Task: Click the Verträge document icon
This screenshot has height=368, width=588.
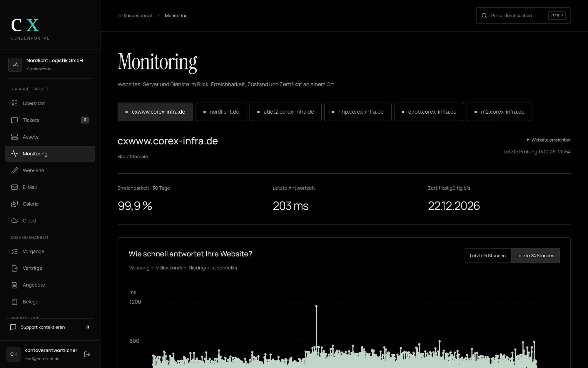Action: click(x=14, y=268)
